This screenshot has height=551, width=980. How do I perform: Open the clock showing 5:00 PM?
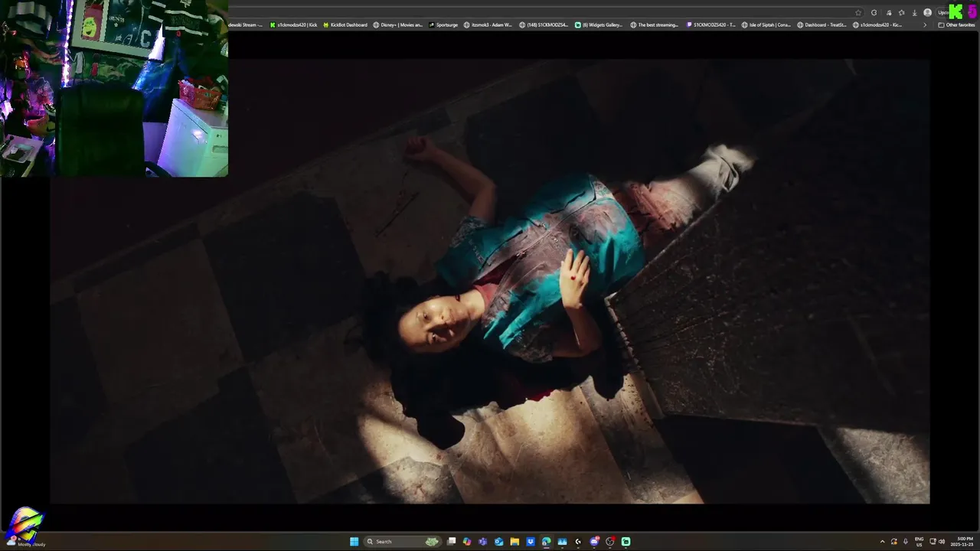(x=962, y=542)
